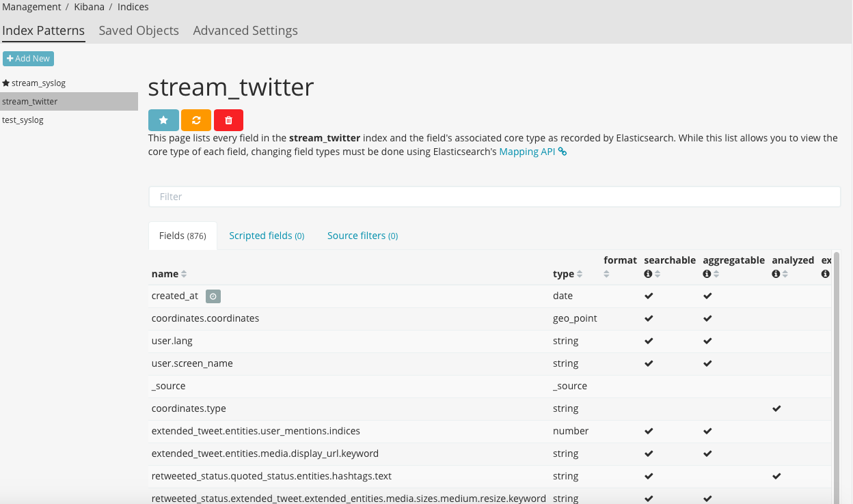Click info icon under analyzed column header
853x504 pixels.
(x=775, y=274)
